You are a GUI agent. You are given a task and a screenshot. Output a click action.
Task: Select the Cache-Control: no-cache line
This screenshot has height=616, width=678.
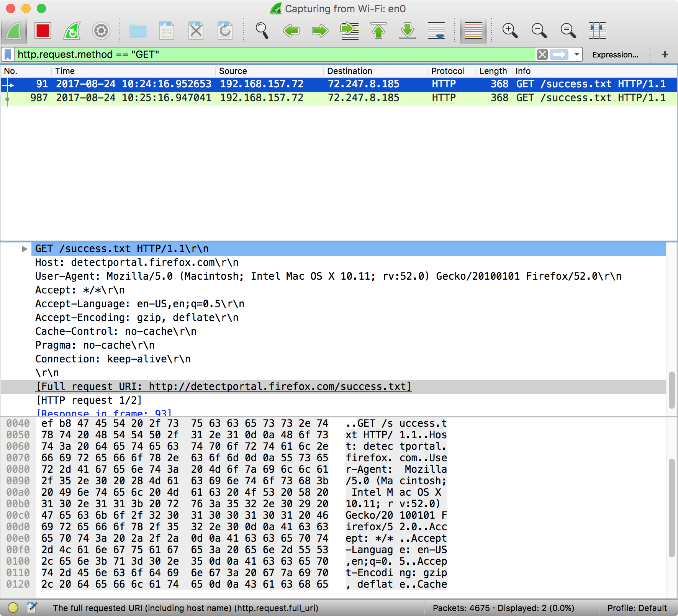click(116, 332)
